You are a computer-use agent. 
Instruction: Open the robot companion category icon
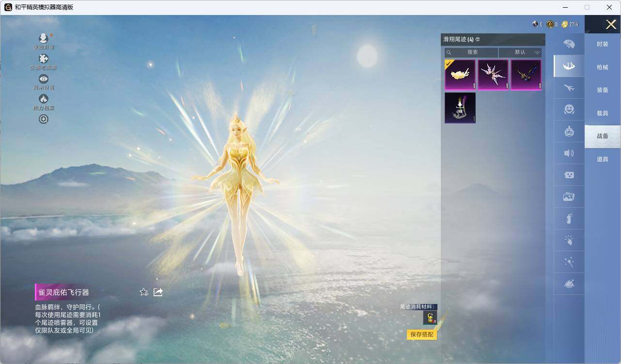pos(569,131)
